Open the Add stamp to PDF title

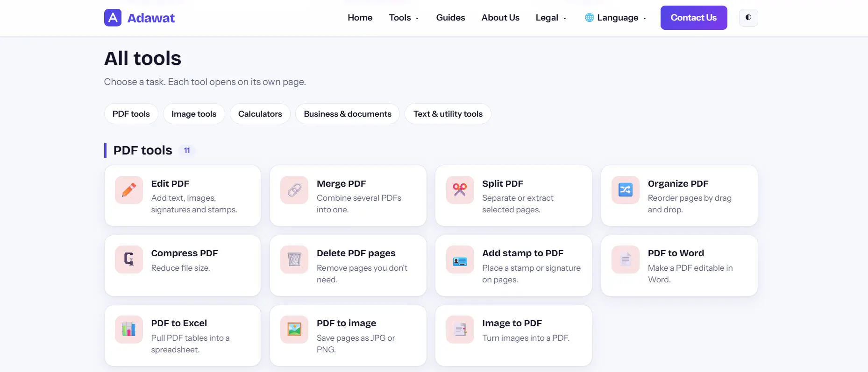coord(523,253)
